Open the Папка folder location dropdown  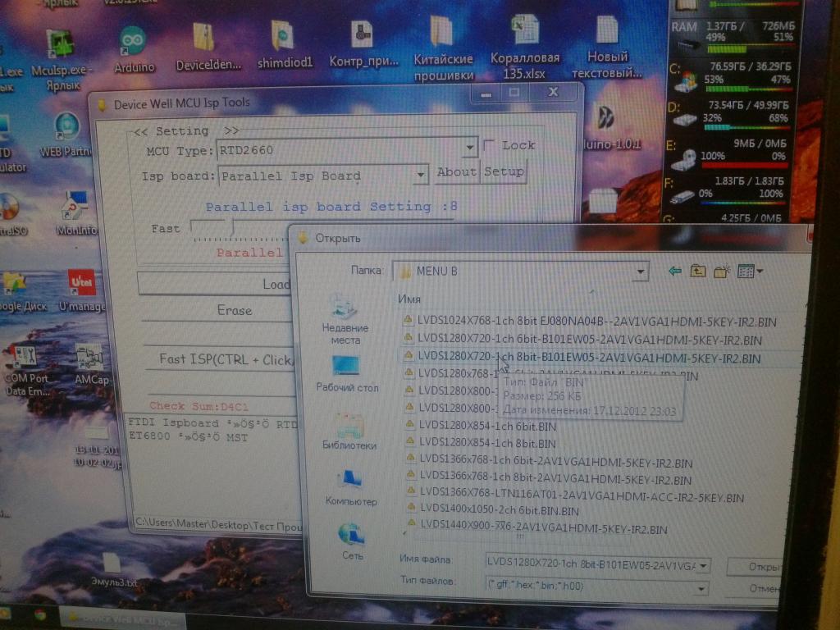641,272
